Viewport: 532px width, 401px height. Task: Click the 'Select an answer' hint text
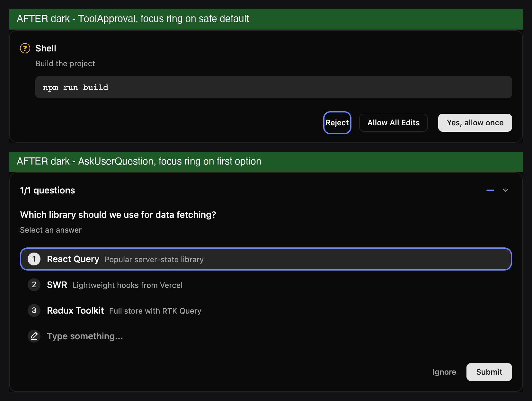51,230
